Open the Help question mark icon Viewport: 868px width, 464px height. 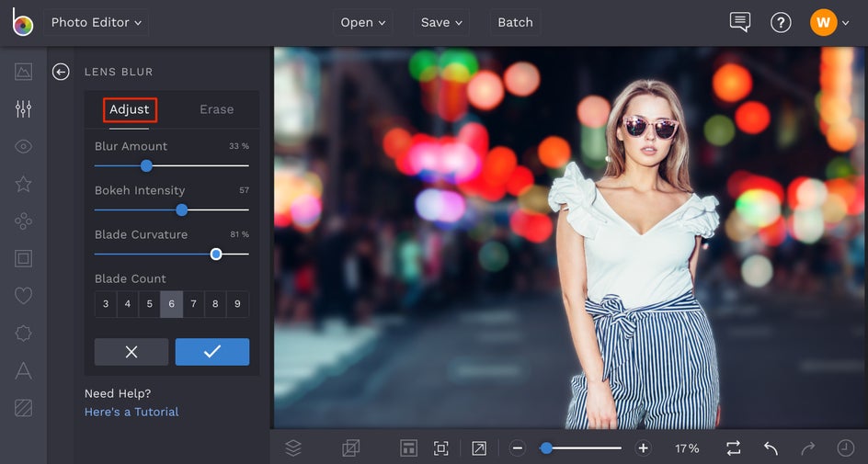[781, 22]
